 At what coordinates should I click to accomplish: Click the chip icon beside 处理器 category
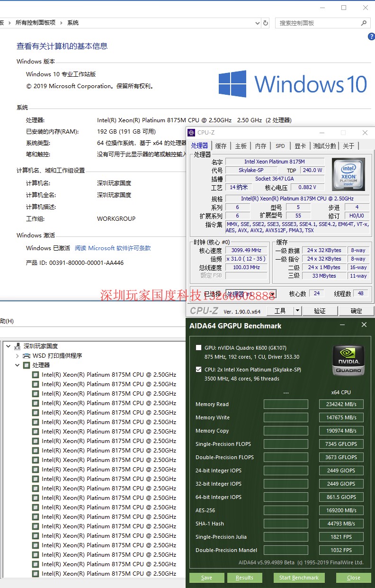(27, 365)
